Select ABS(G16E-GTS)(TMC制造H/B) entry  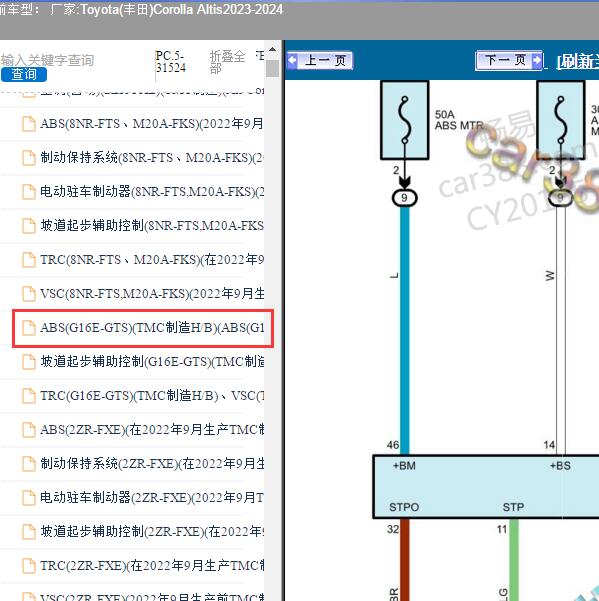(x=152, y=328)
